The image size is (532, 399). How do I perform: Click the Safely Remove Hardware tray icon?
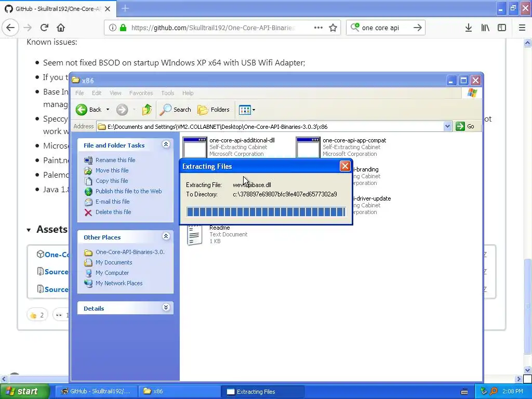pyautogui.click(x=484, y=392)
